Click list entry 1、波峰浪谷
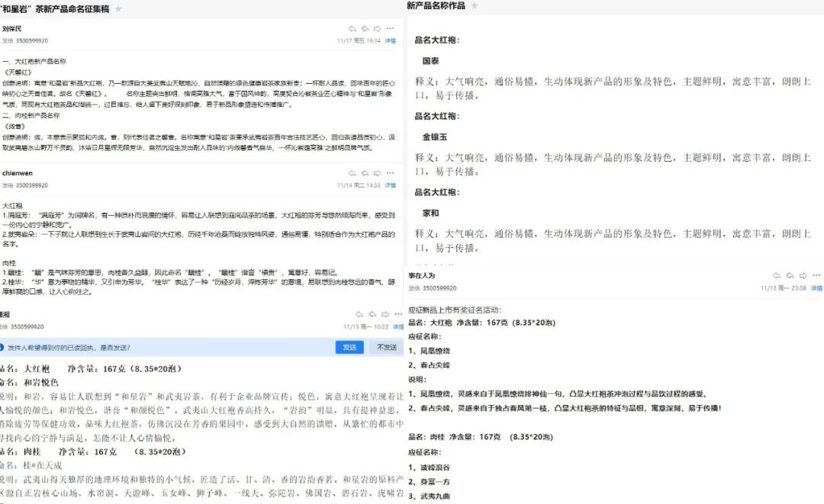Viewport: 824px width, 504px height. tap(430, 467)
